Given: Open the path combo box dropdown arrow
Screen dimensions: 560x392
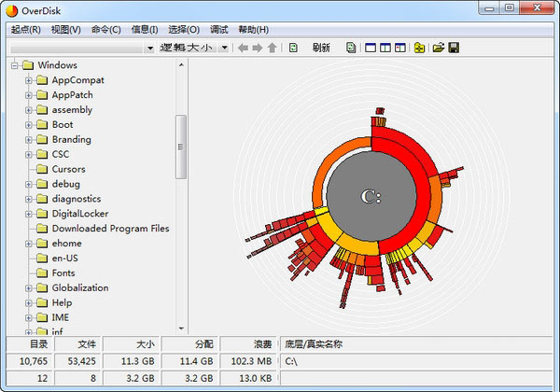Looking at the screenshot, I should pyautogui.click(x=149, y=48).
